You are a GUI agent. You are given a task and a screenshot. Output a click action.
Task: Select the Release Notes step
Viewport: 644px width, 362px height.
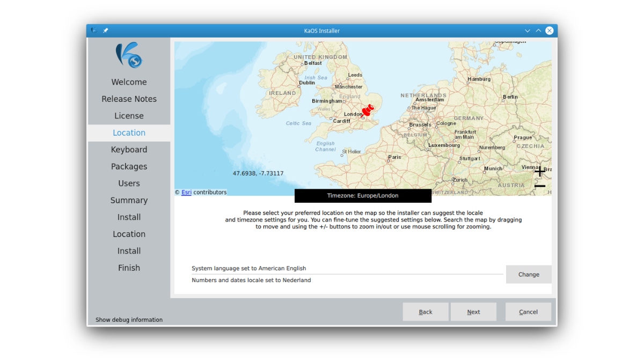pyautogui.click(x=129, y=99)
